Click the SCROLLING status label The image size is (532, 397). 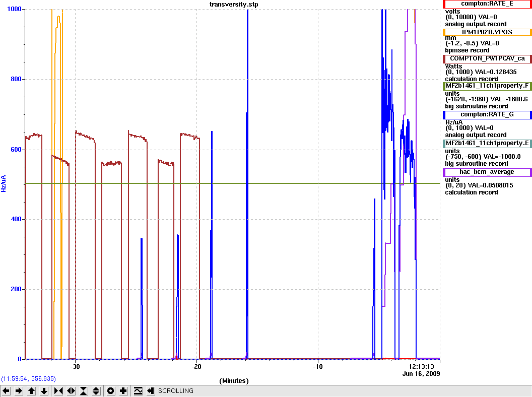(x=176, y=391)
